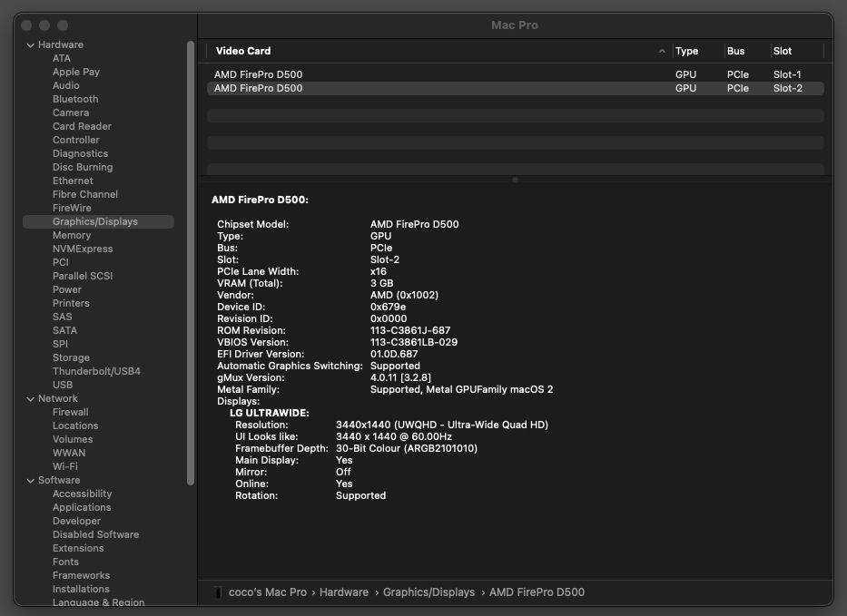This screenshot has height=616, width=847.
Task: Click the Video Card sort arrow
Action: [x=662, y=52]
